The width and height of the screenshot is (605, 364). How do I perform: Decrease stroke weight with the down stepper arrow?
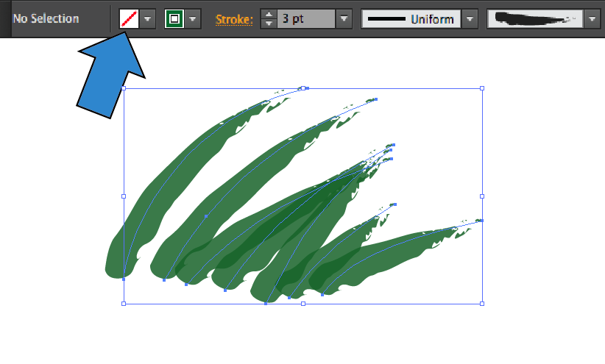pos(268,24)
